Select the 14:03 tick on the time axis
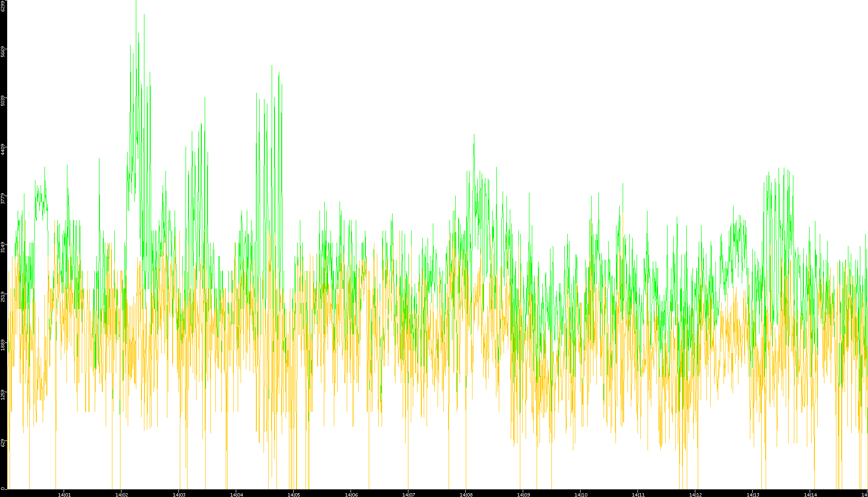The height and width of the screenshot is (497, 868). coord(178,494)
